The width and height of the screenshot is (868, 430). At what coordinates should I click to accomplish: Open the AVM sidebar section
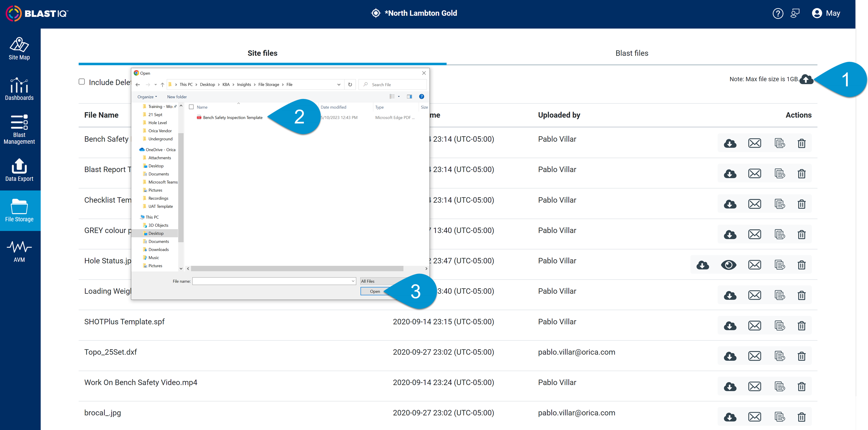[19, 251]
